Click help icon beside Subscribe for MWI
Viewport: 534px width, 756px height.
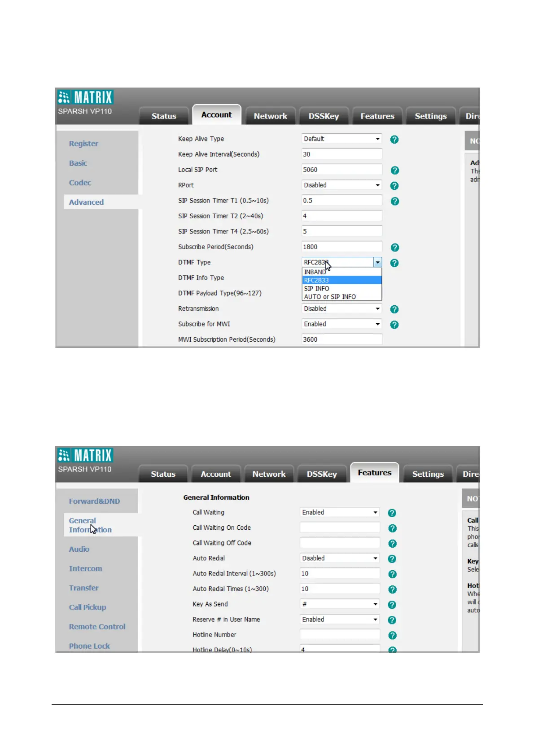click(x=394, y=325)
